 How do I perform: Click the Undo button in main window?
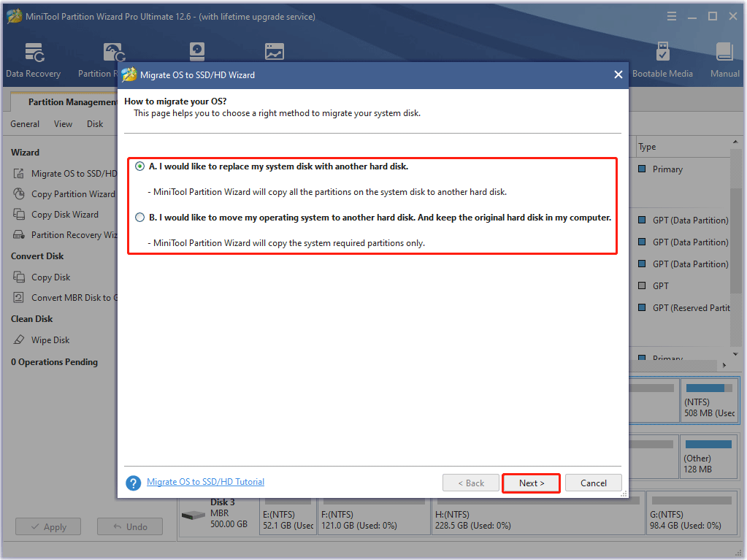coord(130,526)
